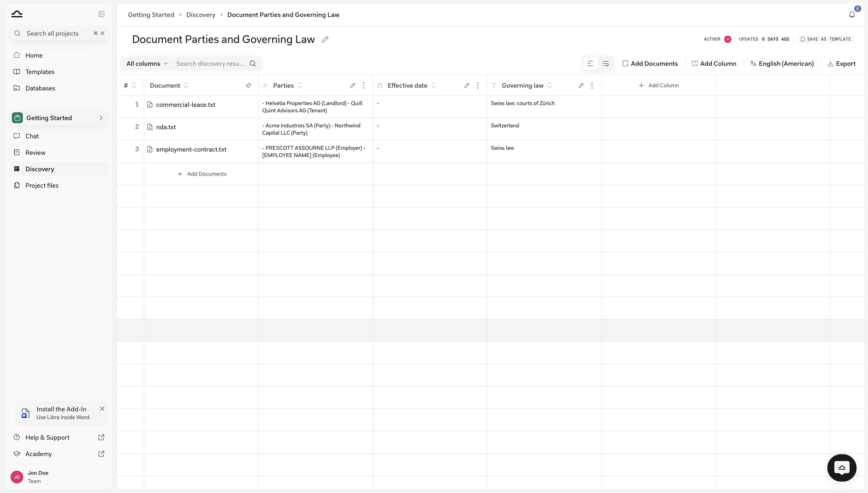Click Save as Template
Image resolution: width=868 pixels, height=493 pixels.
click(825, 39)
